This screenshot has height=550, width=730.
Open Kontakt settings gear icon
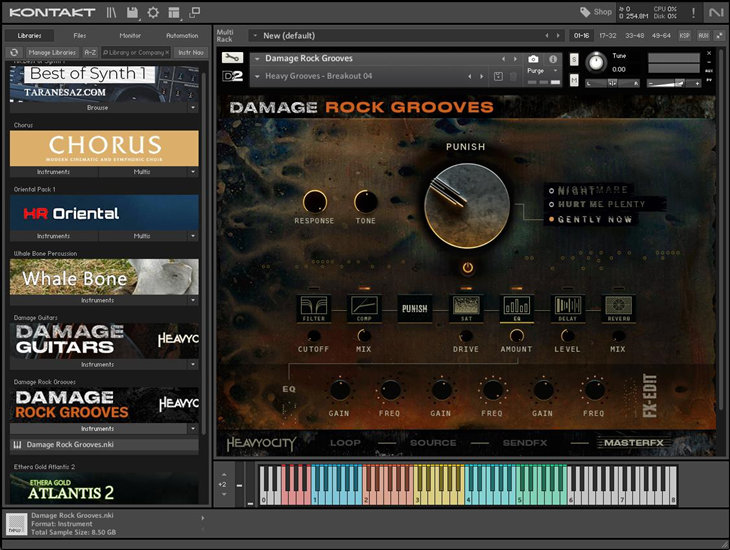click(153, 12)
